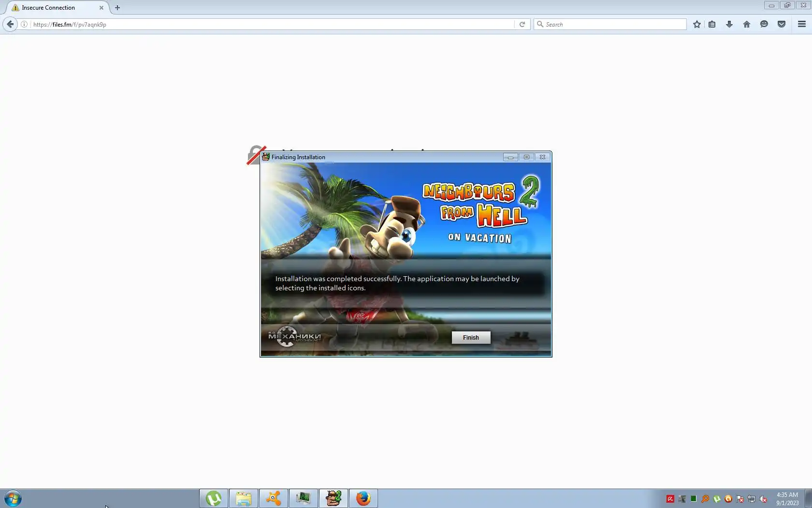Open the muted volume tray icon
This screenshot has width=812, height=508.
[763, 499]
